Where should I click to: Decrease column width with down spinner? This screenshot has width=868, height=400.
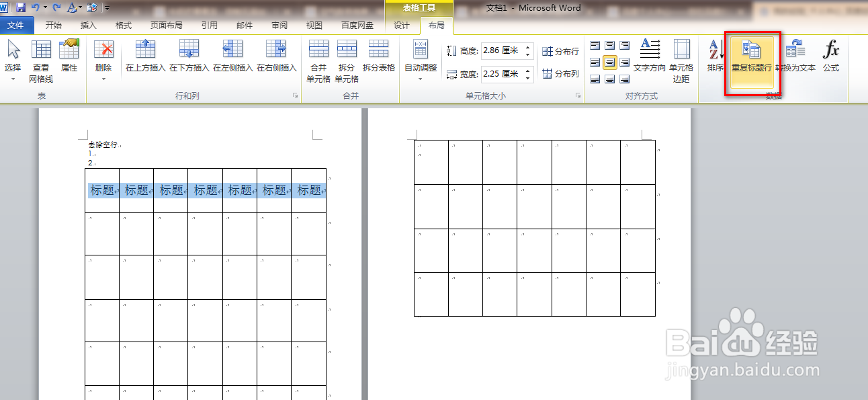(x=528, y=78)
